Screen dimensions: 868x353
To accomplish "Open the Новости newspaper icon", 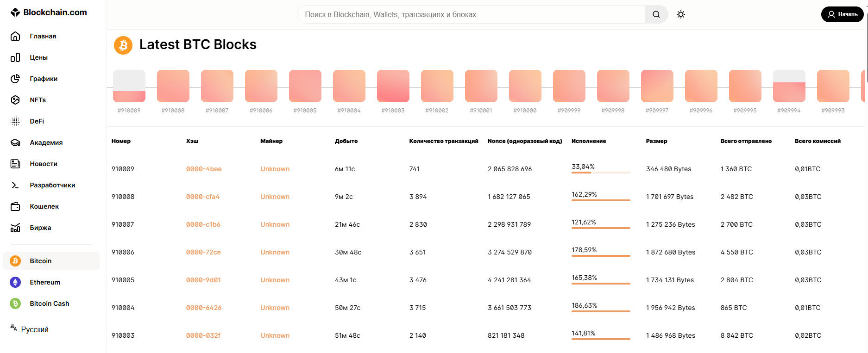I will pos(15,164).
